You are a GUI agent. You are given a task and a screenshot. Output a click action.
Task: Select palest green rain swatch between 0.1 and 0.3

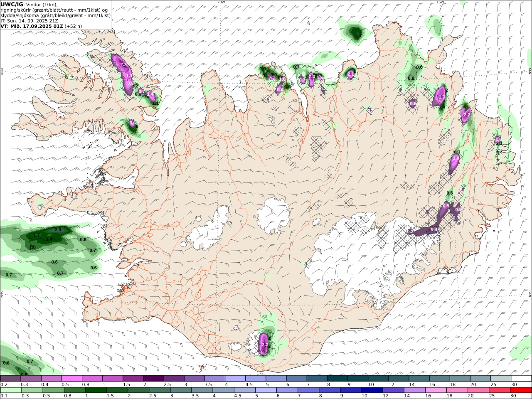pyautogui.click(x=11, y=390)
